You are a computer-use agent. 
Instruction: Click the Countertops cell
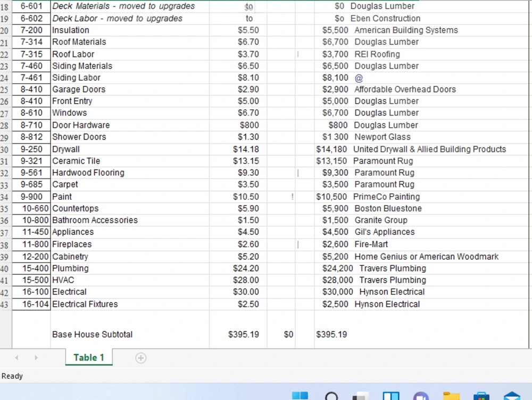pyautogui.click(x=130, y=208)
